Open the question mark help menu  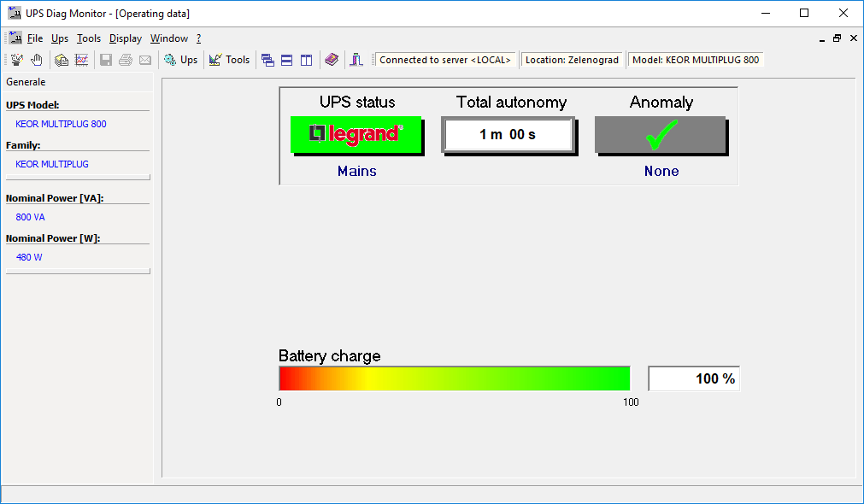198,38
